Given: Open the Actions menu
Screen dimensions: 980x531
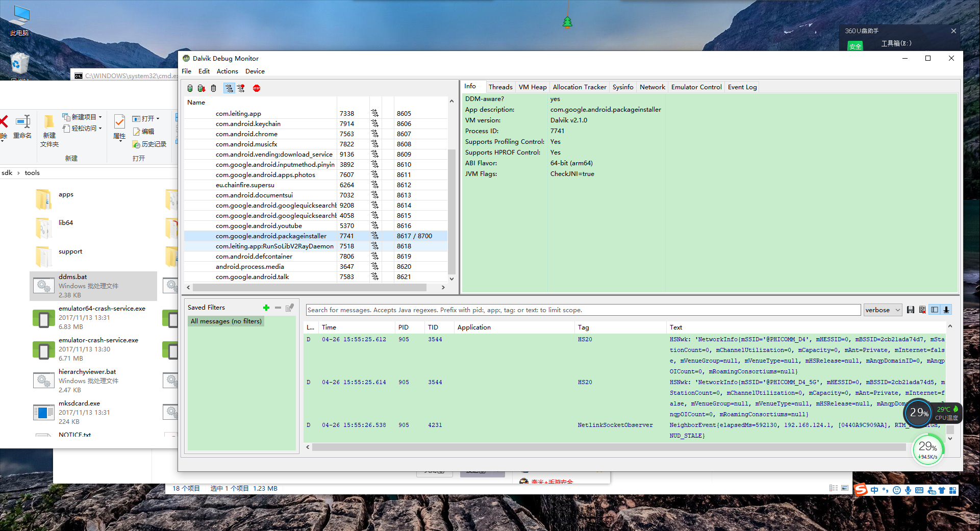Looking at the screenshot, I should [228, 71].
